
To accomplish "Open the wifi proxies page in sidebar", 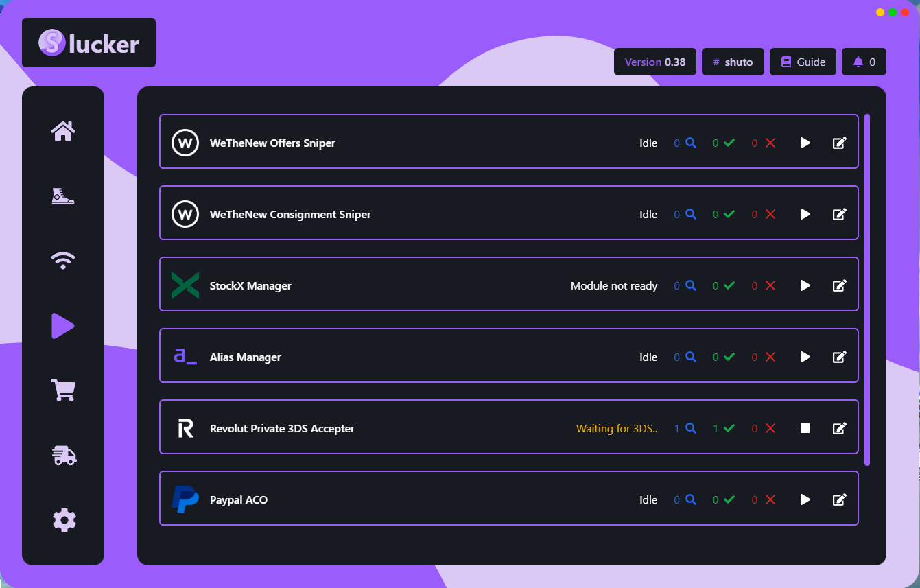I will pyautogui.click(x=63, y=260).
